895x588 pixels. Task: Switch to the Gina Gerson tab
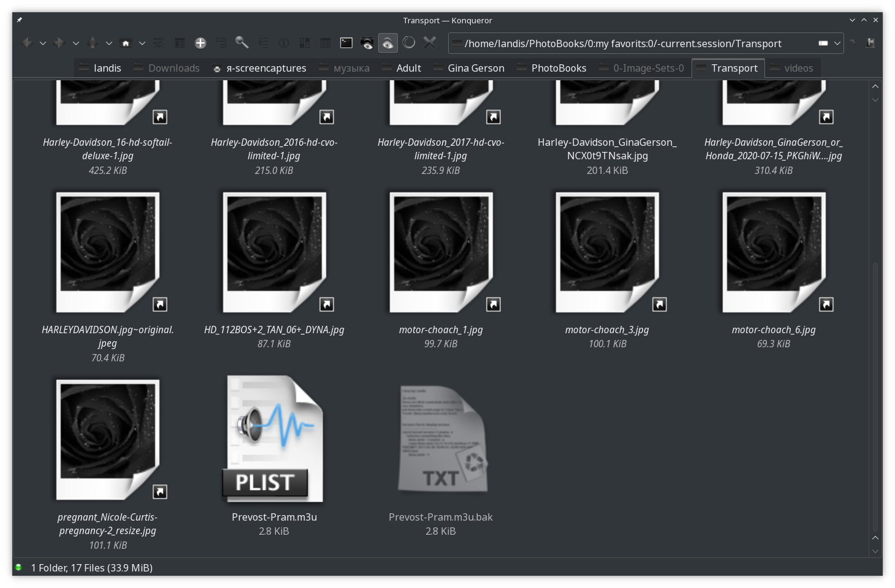[470, 68]
